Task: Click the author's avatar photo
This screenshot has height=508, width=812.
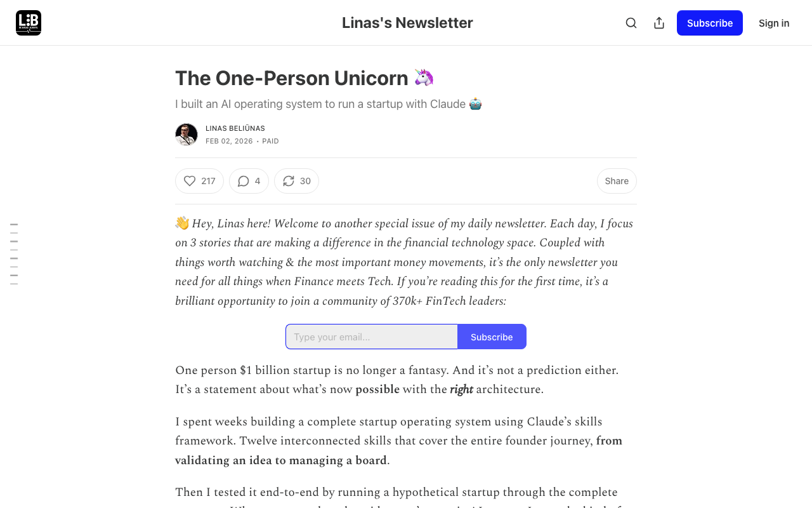Action: coord(186,134)
